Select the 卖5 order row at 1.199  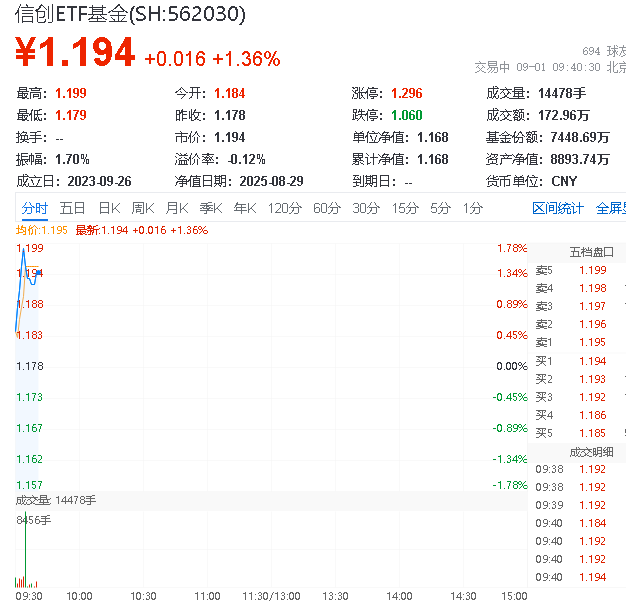(x=578, y=270)
